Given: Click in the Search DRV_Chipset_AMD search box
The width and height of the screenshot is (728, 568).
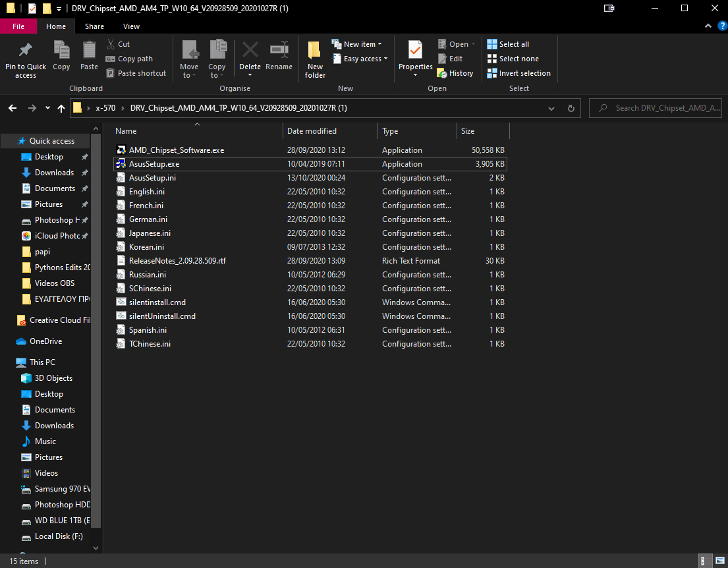Looking at the screenshot, I should pyautogui.click(x=655, y=108).
